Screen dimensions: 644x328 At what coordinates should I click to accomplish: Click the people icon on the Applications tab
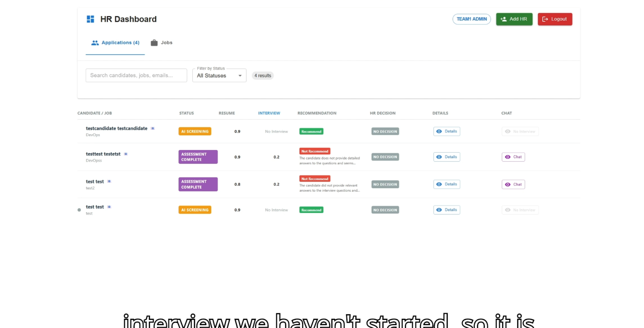pyautogui.click(x=95, y=42)
